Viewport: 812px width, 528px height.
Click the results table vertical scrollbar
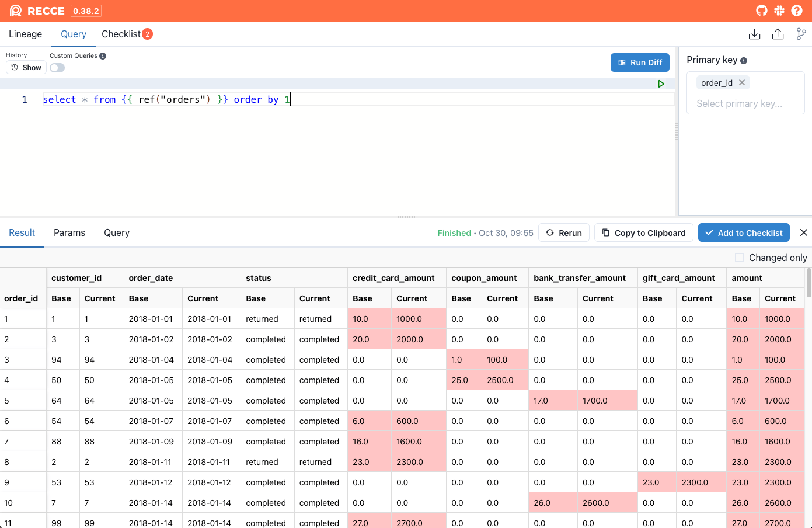click(808, 282)
